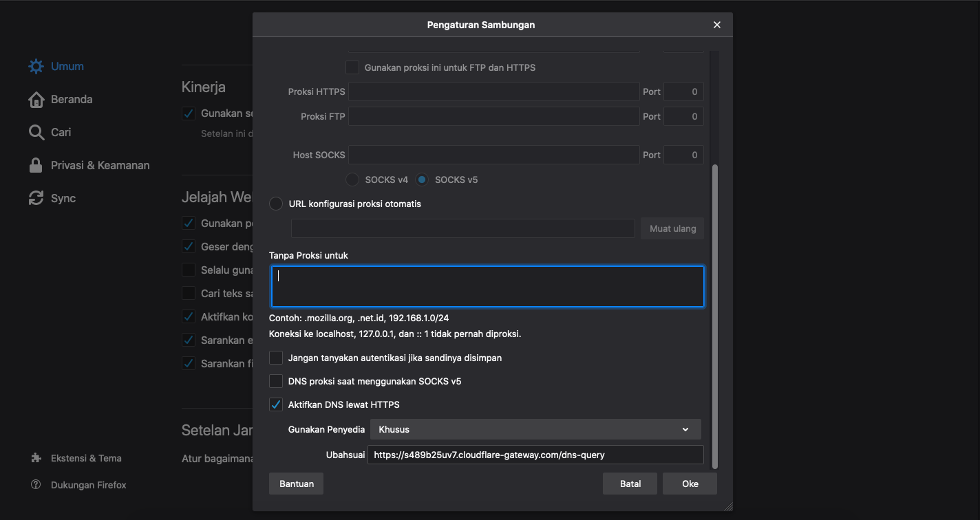Screen dimensions: 980x520
Task: Click the 'Koneksi ke localhost' note text
Action: pyautogui.click(x=395, y=334)
